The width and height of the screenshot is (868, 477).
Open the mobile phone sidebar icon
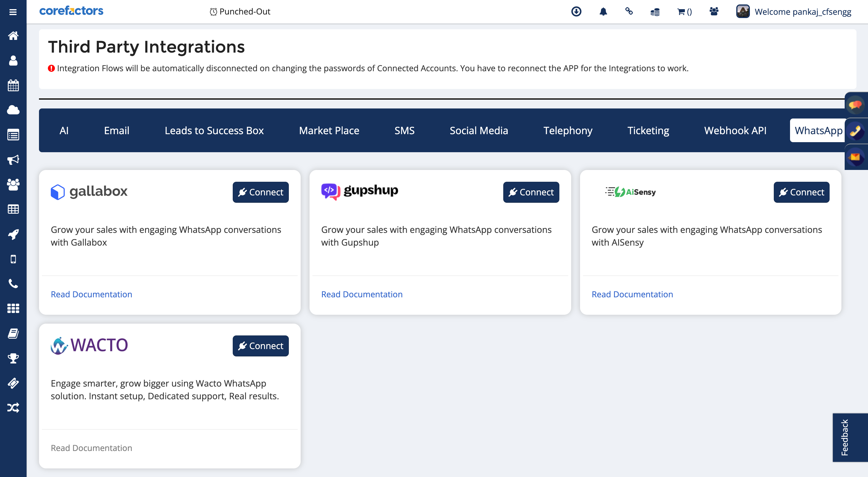13,259
